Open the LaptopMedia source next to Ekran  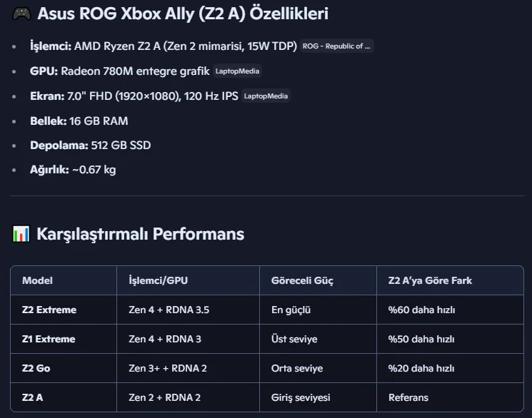(266, 96)
